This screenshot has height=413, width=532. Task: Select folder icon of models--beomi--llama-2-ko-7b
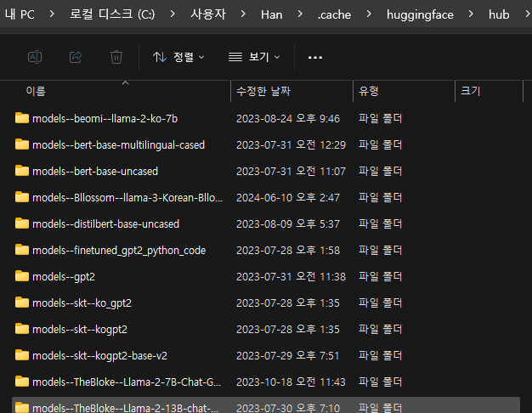click(x=22, y=118)
